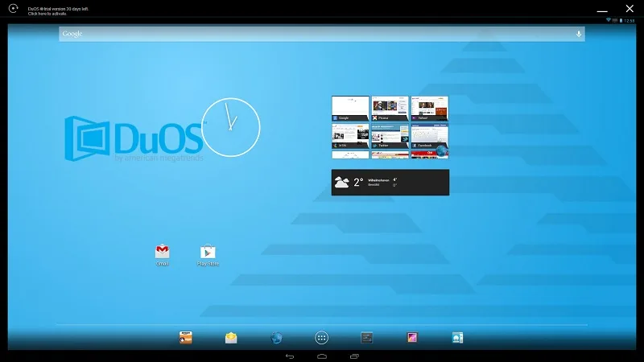Launch the Browser globe icon in dock
The height and width of the screenshot is (362, 644).
click(276, 338)
